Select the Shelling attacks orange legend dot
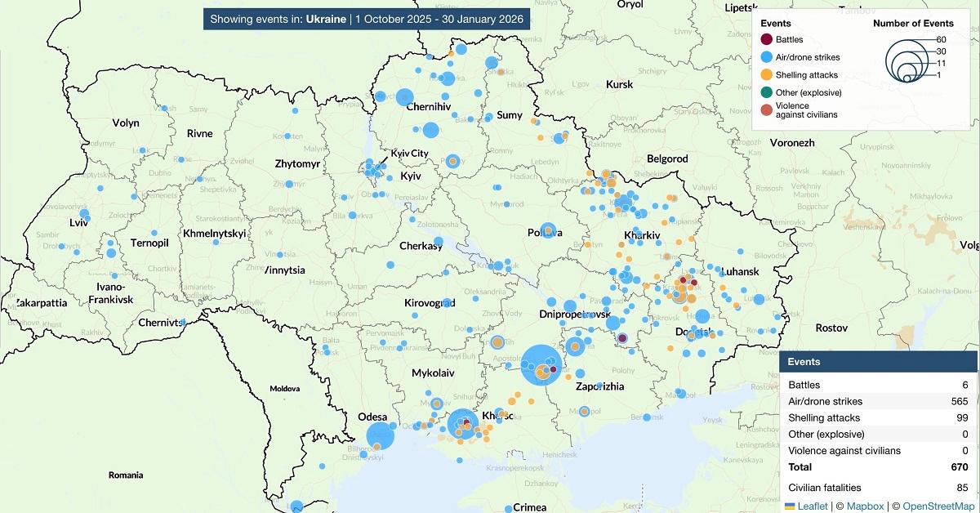The height and width of the screenshot is (513, 980). tap(766, 75)
